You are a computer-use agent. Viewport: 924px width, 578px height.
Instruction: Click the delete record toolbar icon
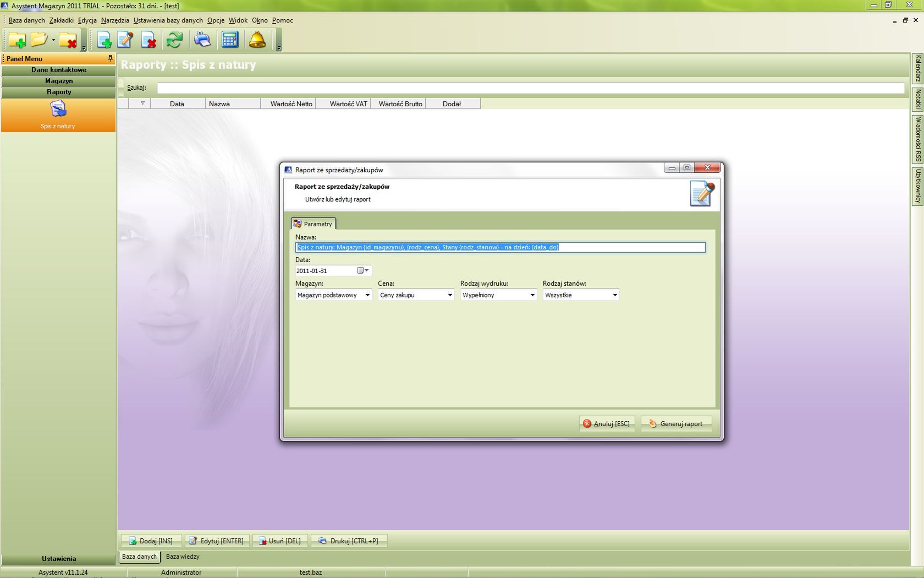148,40
